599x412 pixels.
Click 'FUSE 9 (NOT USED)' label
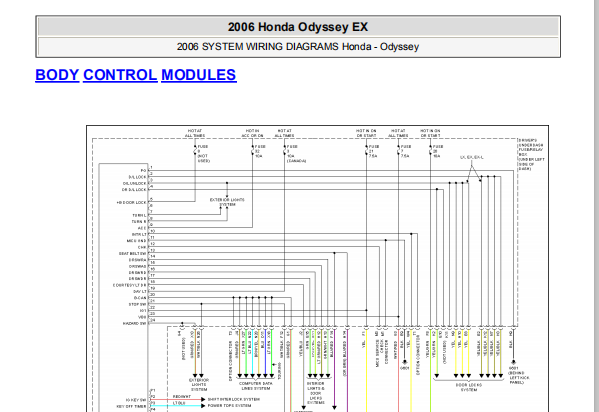pos(203,154)
